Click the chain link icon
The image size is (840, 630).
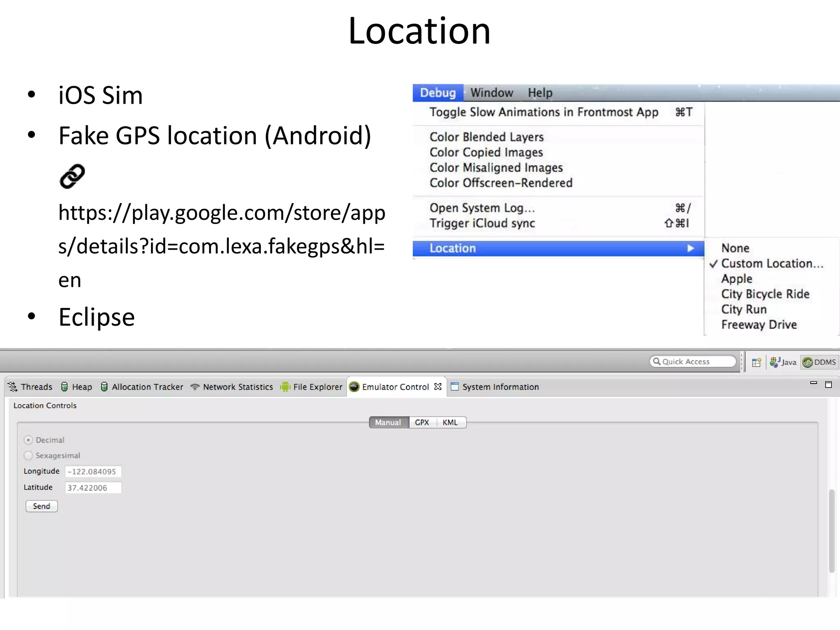pyautogui.click(x=72, y=176)
